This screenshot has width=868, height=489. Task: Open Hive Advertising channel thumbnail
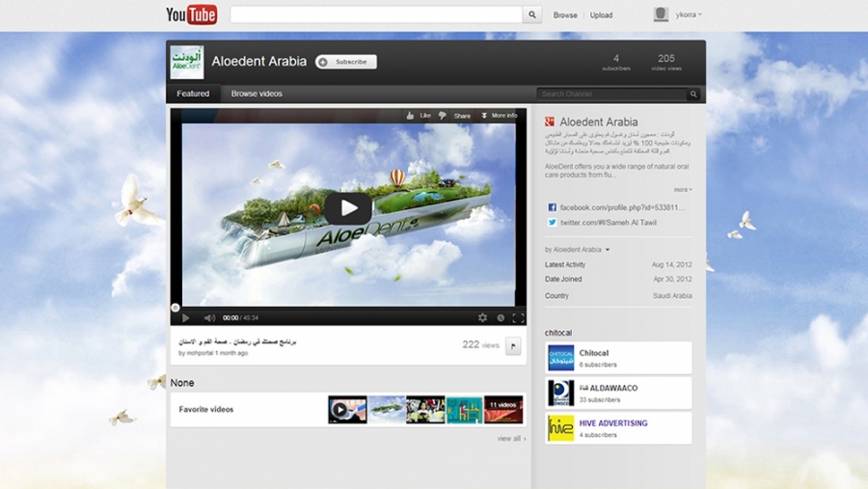(560, 428)
